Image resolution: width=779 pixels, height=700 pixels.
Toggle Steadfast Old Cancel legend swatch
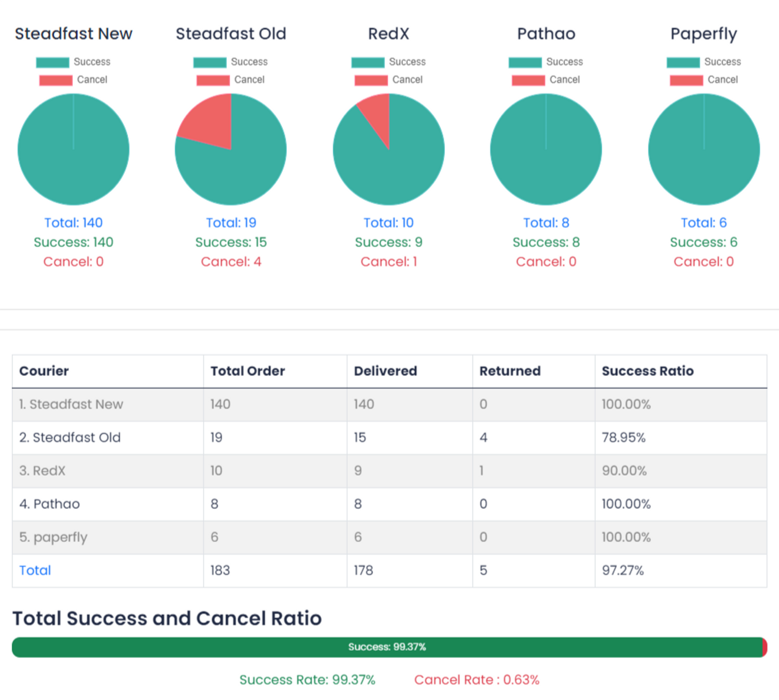pyautogui.click(x=213, y=80)
